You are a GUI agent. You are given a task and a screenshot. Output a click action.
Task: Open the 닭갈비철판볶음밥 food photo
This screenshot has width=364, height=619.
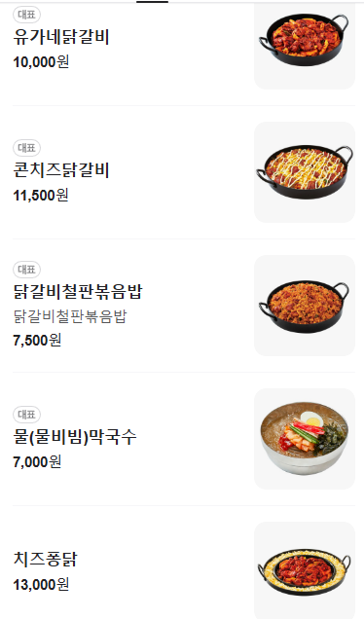(x=305, y=306)
